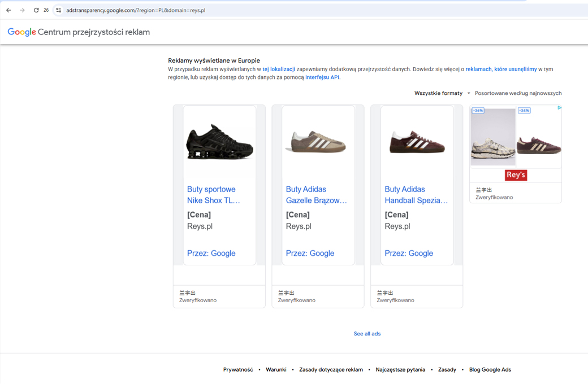Screen dimensions: 588x384
Task: Follow the 'reklamach, które usunęliśmy' link
Action: click(501, 69)
